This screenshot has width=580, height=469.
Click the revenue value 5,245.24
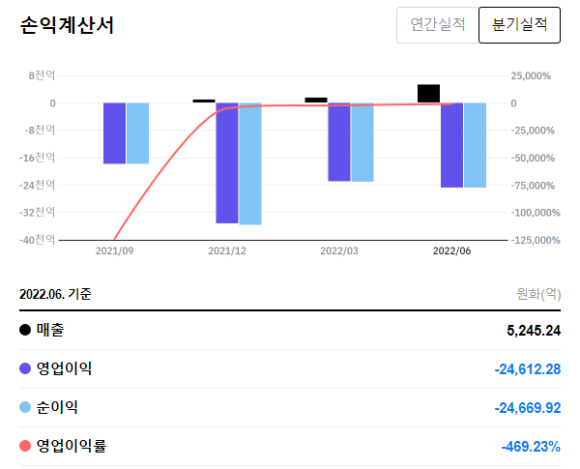533,331
